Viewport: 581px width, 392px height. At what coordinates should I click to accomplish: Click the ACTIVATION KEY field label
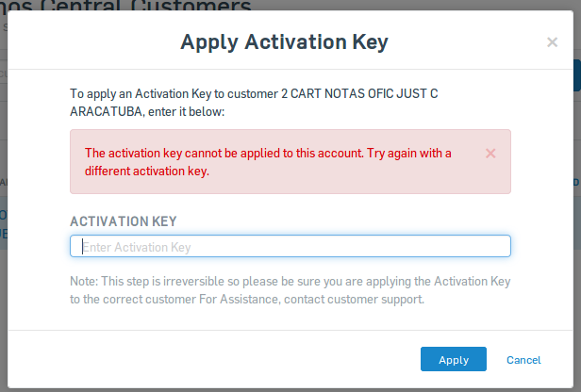(x=124, y=221)
